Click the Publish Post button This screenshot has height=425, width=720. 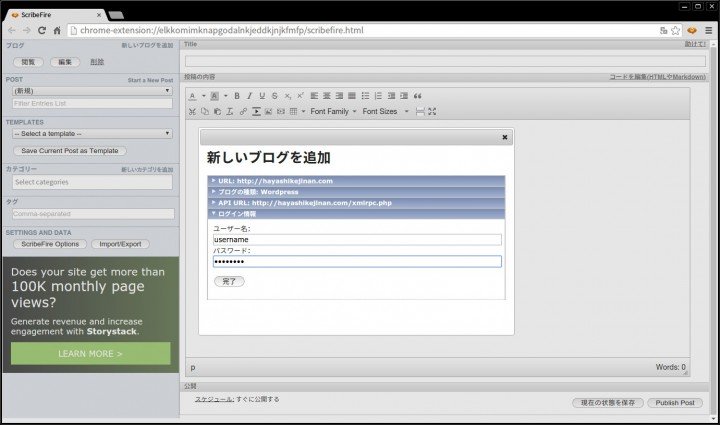tap(673, 403)
